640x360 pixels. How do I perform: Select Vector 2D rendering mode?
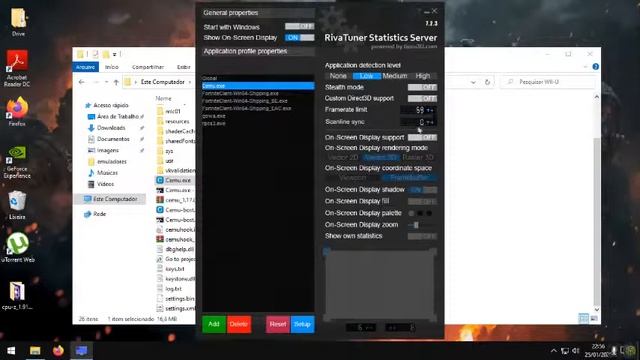pyautogui.click(x=343, y=158)
